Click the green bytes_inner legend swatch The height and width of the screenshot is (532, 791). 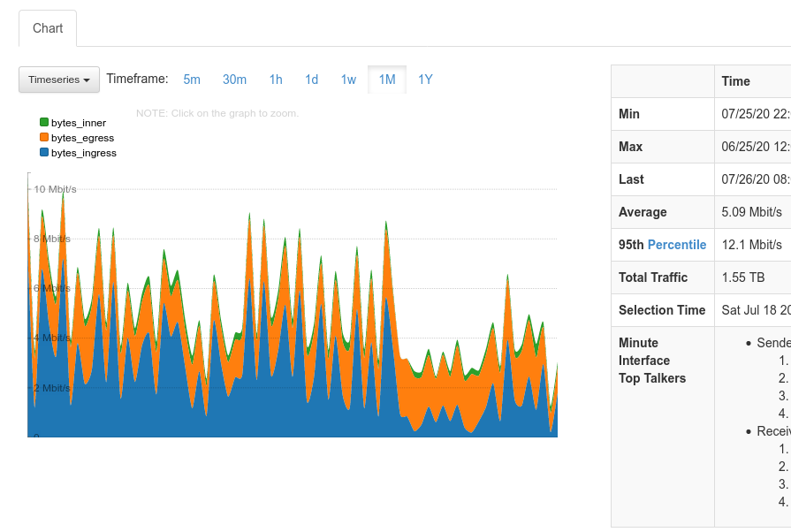click(44, 123)
